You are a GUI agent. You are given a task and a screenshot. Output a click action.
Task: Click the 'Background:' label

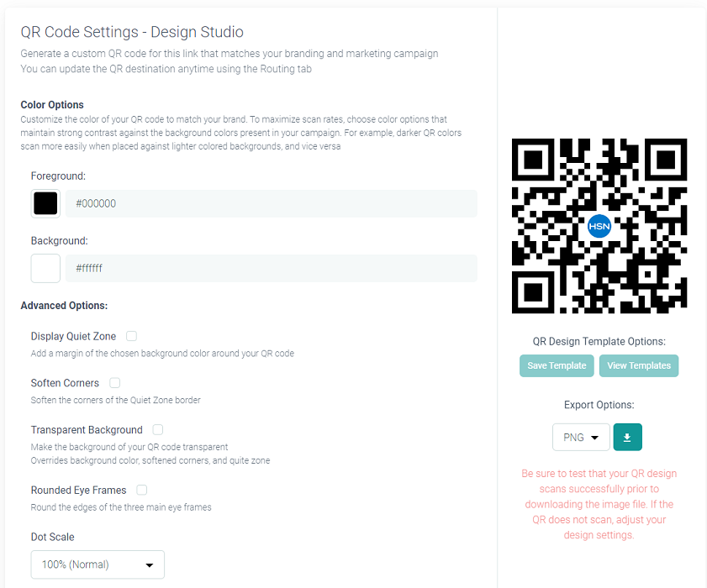point(59,240)
